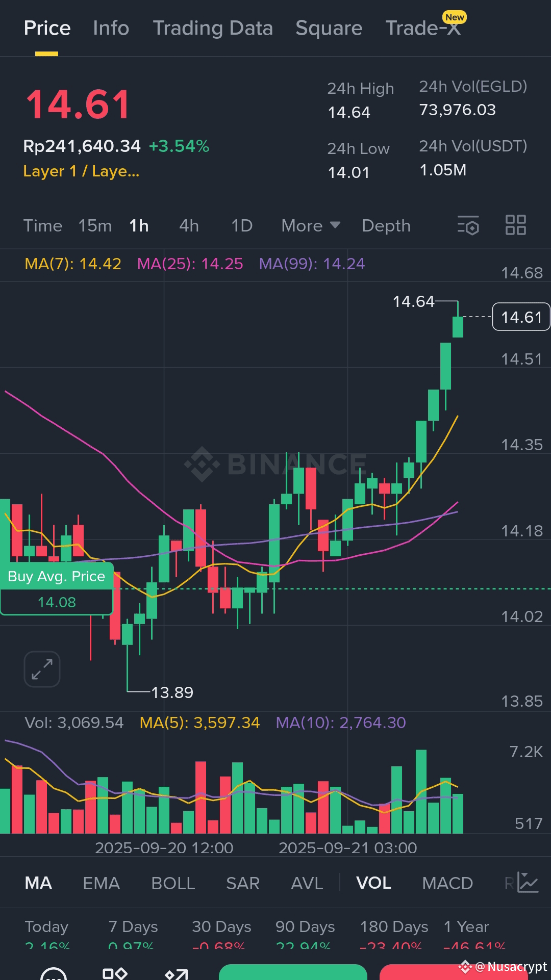The height and width of the screenshot is (980, 551).
Task: Switch to the Info tab
Action: 111,28
